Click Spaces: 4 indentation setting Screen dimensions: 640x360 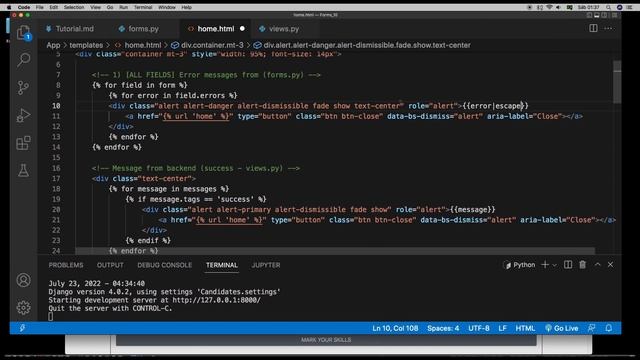pyautogui.click(x=443, y=328)
